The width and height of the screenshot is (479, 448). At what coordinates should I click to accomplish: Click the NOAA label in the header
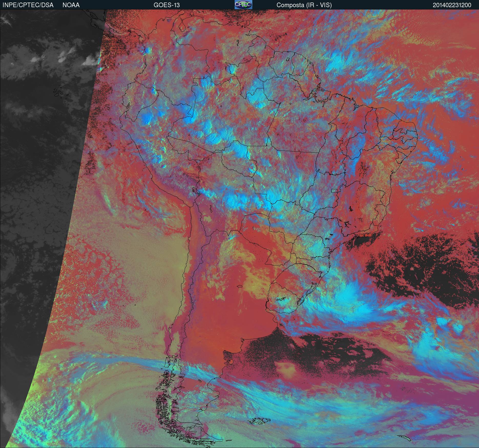tap(71, 5)
